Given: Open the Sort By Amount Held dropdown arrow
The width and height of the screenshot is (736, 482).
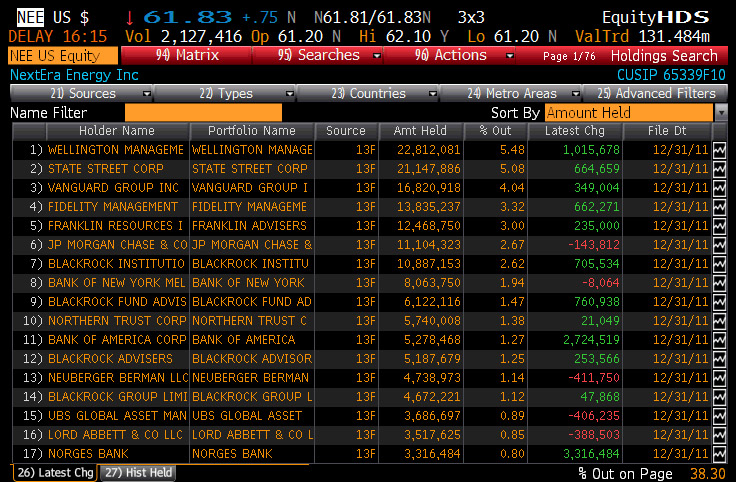Looking at the screenshot, I should pos(721,113).
